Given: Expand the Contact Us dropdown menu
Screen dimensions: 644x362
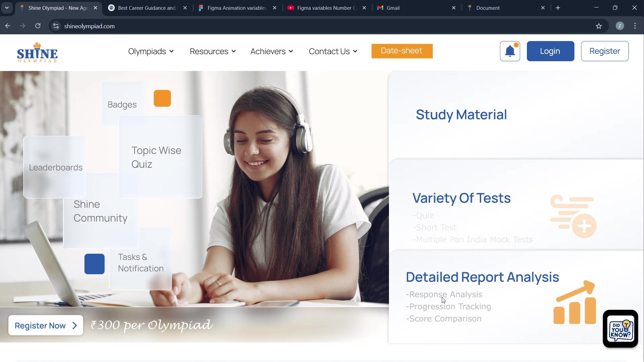Looking at the screenshot, I should coord(333,51).
